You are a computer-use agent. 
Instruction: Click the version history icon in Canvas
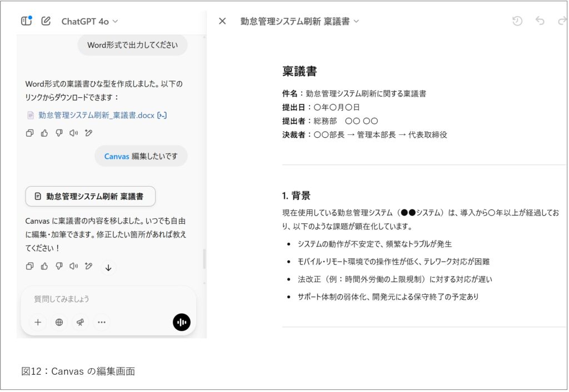coord(517,21)
